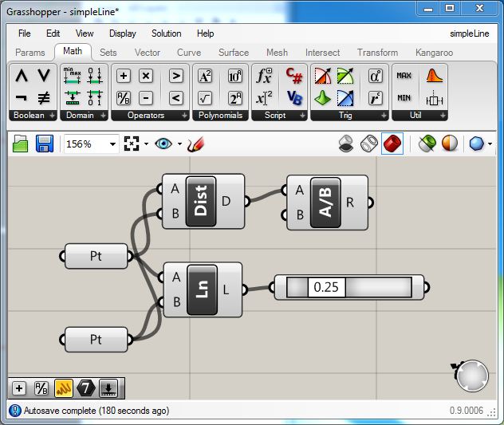
Task: Select the MIN utility icon
Action: coord(404,98)
